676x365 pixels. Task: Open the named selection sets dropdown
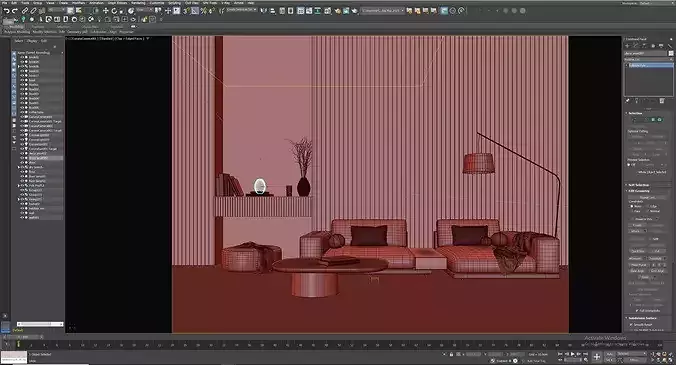(241, 9)
